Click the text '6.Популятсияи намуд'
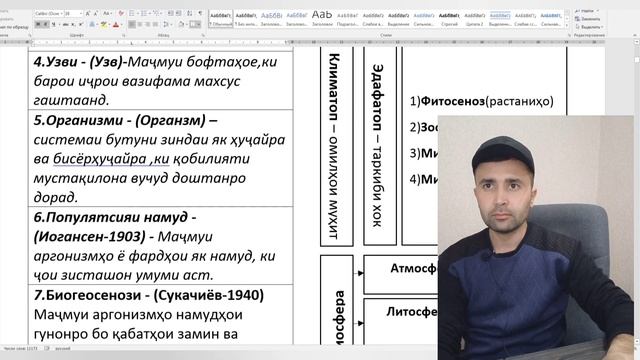The image size is (640, 360). click(x=111, y=217)
